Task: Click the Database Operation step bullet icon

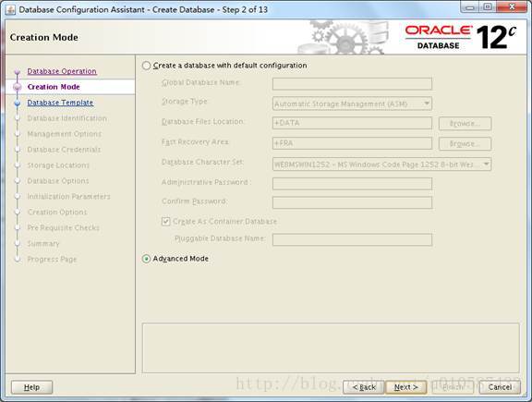Action: point(18,72)
